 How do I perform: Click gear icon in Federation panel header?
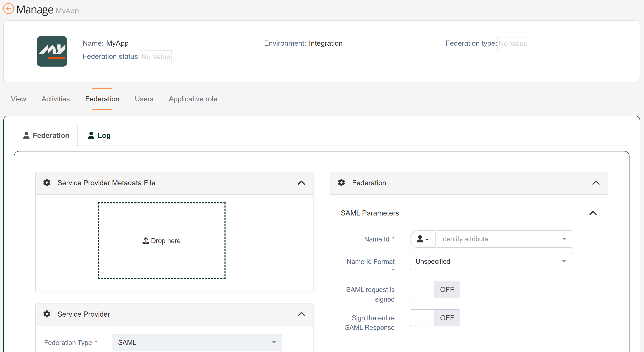(x=341, y=183)
